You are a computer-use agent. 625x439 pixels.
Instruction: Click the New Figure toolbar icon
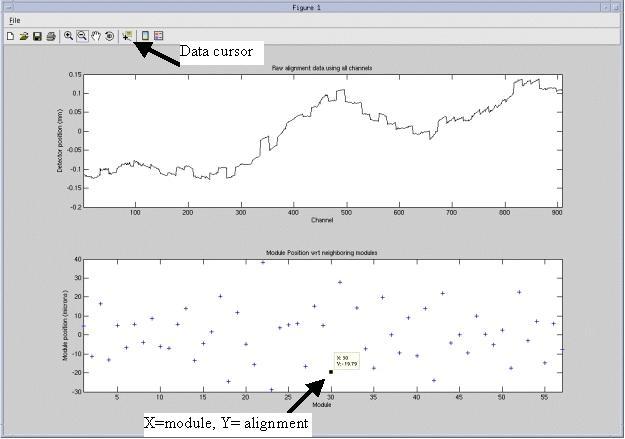(x=10, y=36)
